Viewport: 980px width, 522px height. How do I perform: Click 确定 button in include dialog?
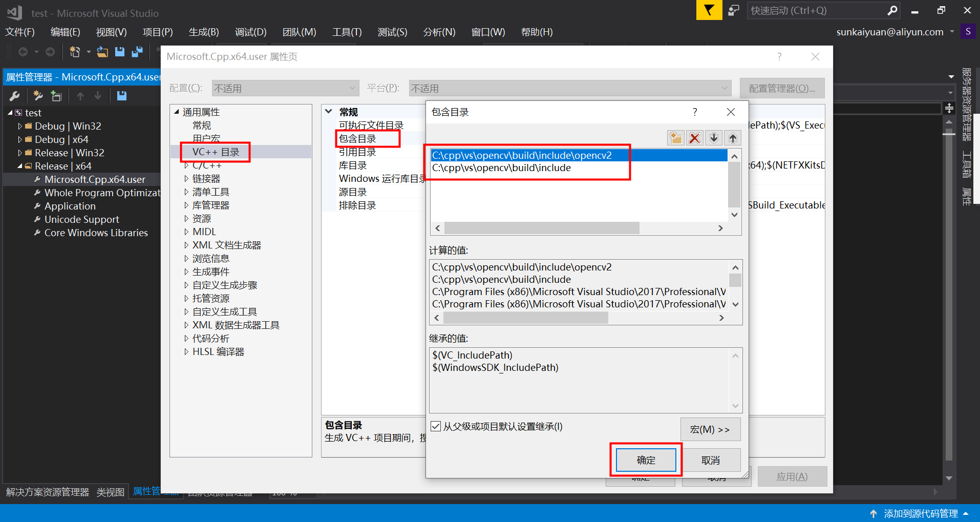[x=646, y=460]
